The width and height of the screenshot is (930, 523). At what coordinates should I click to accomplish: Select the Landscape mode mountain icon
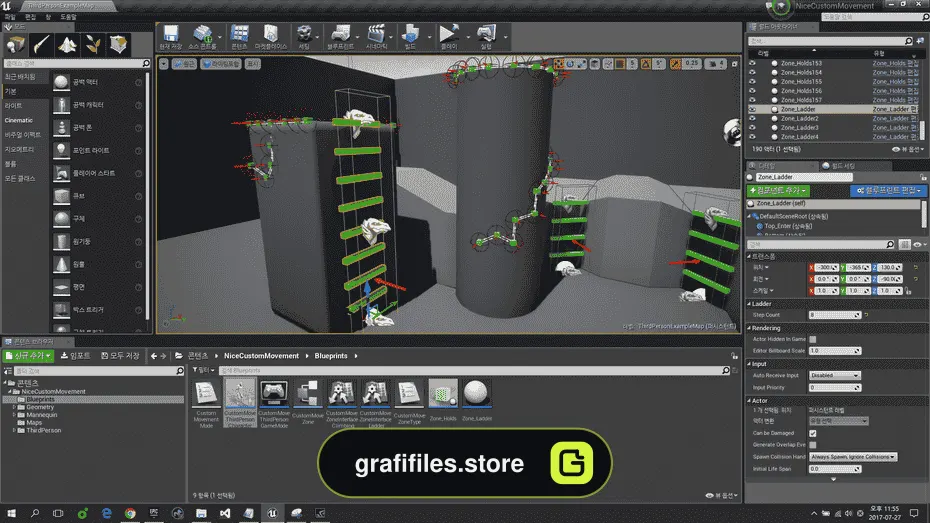click(x=67, y=45)
